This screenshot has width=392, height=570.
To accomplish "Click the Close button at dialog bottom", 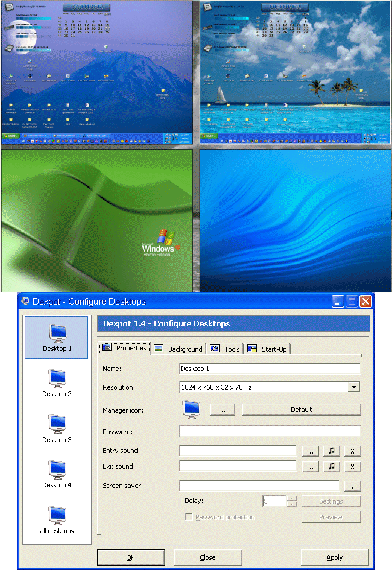I will [208, 558].
